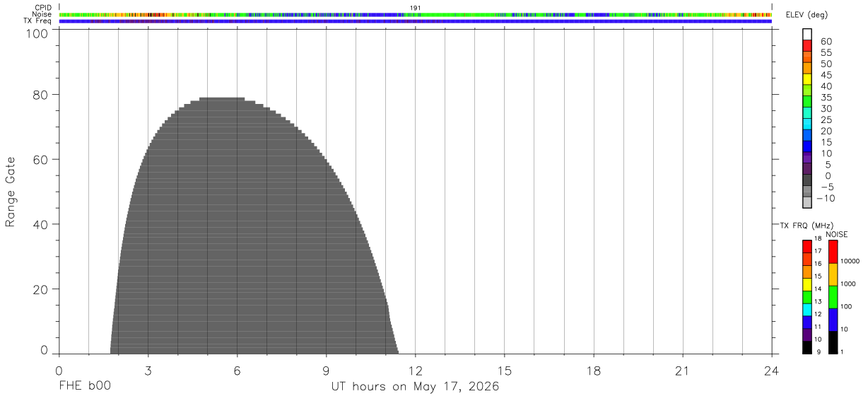The image size is (868, 401).
Task: Click the '3' tick on UT hours axis
Action: click(148, 371)
